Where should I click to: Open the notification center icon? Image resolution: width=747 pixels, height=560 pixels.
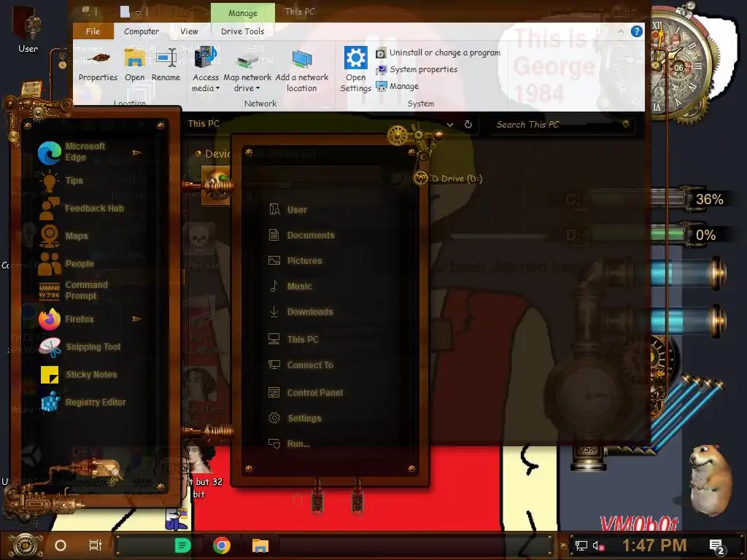(x=716, y=546)
